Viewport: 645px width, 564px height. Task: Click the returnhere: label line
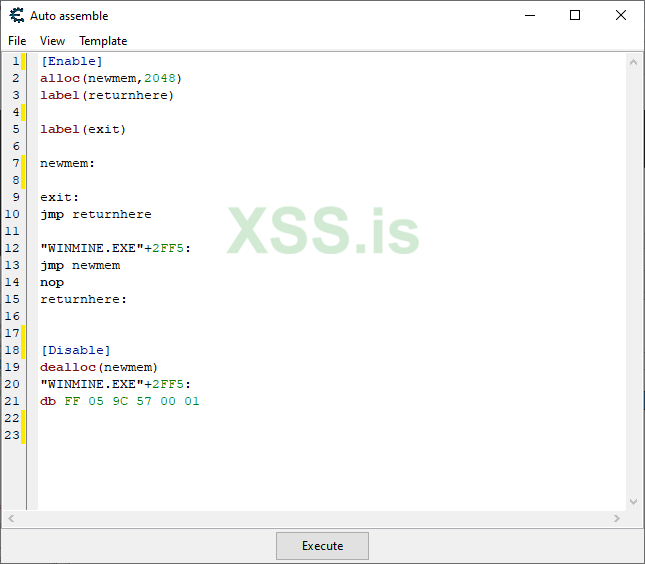click(83, 299)
